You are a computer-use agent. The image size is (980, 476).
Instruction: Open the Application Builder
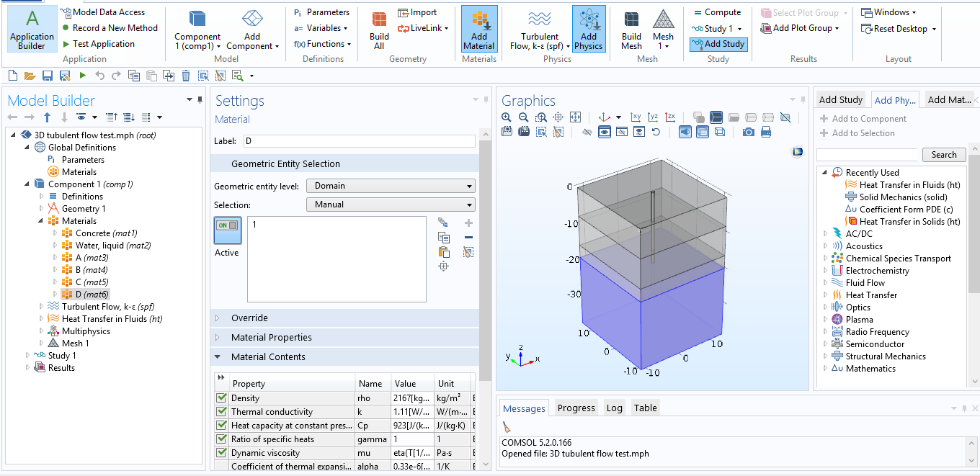click(x=32, y=30)
